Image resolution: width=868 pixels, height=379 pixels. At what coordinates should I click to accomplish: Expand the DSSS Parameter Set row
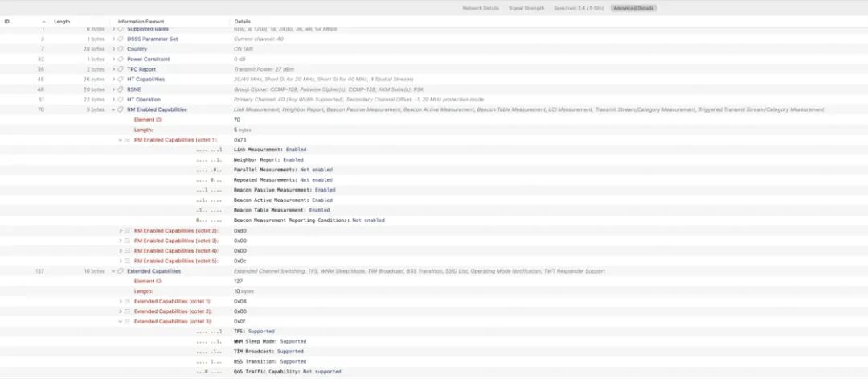113,39
